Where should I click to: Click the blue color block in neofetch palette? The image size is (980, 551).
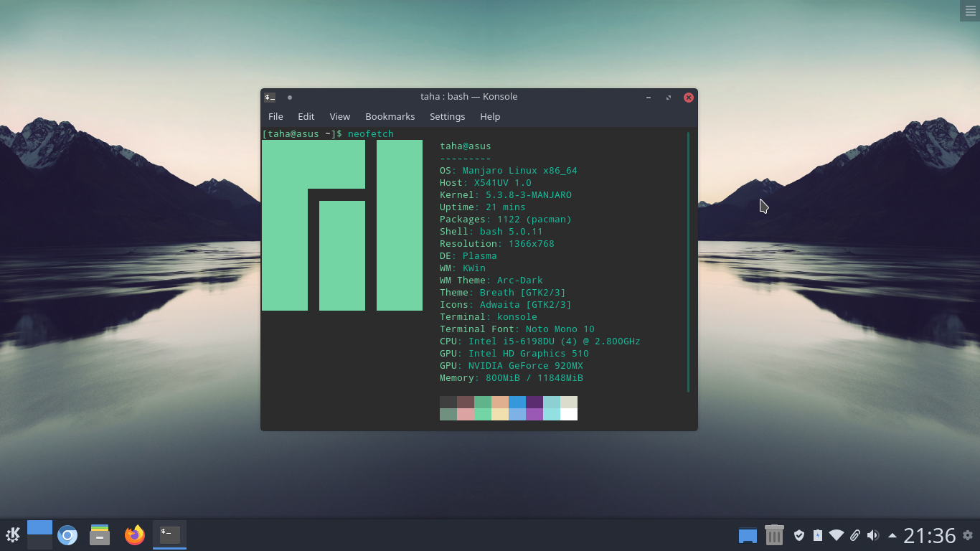[x=517, y=402]
